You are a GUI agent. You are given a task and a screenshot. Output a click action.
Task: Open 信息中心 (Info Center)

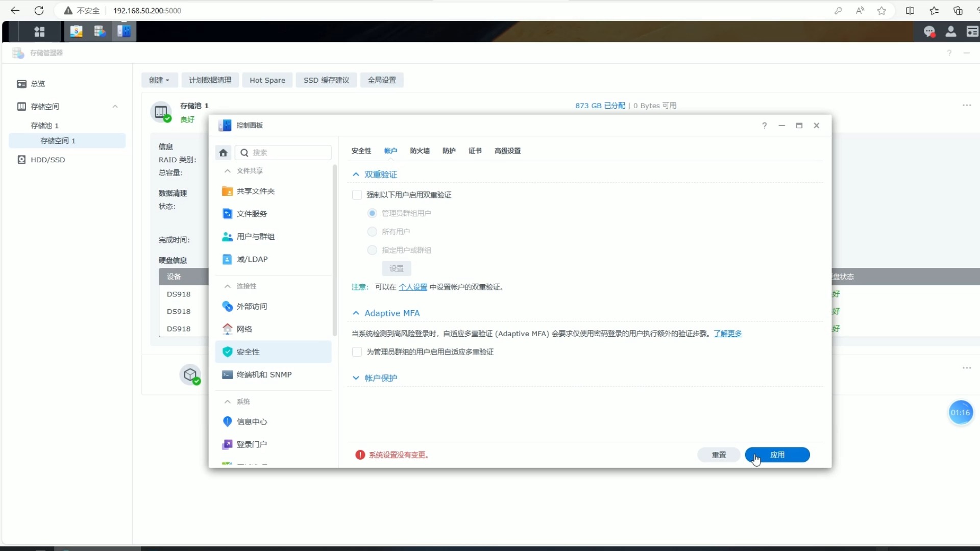point(253,421)
